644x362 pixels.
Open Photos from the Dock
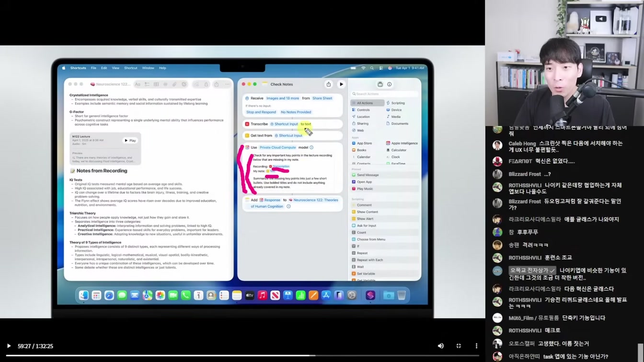160,295
